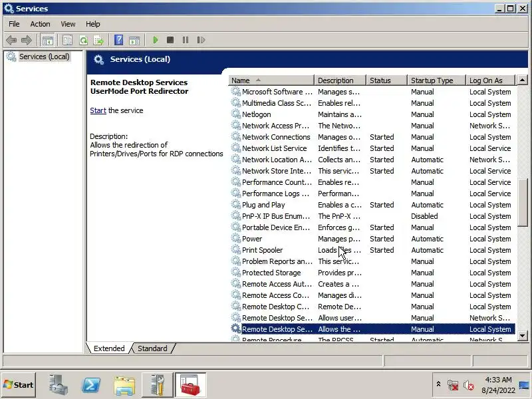
Task: Click the Export List toolbar icon
Action: (x=98, y=40)
